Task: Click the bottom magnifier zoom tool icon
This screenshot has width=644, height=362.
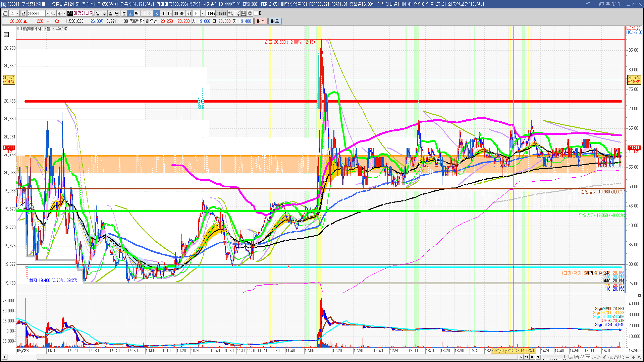Action: pyautogui.click(x=622, y=357)
